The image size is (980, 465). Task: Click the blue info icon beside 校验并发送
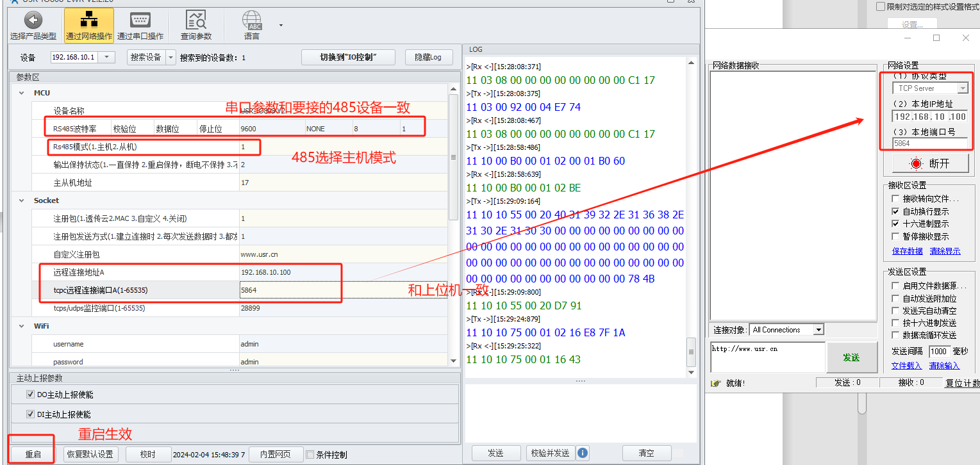coord(583,453)
